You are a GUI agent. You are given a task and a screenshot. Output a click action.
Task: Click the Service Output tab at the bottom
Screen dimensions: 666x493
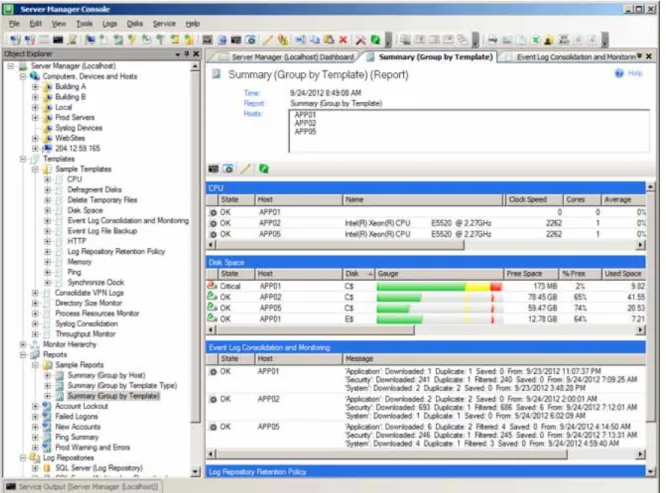coord(83,487)
